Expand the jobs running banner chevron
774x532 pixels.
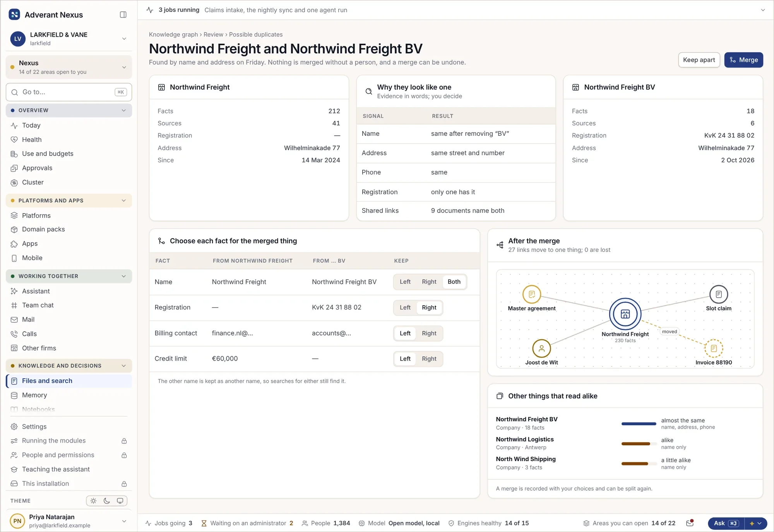(x=763, y=10)
